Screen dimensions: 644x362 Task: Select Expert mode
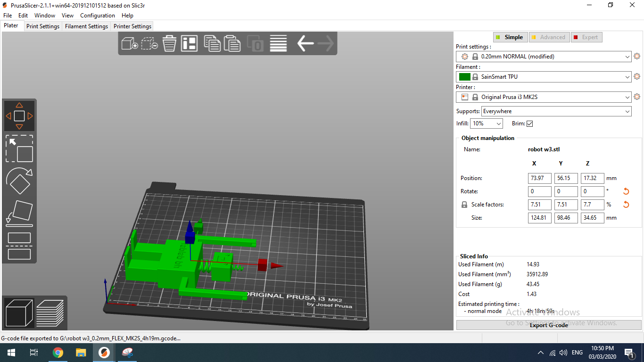[586, 37]
